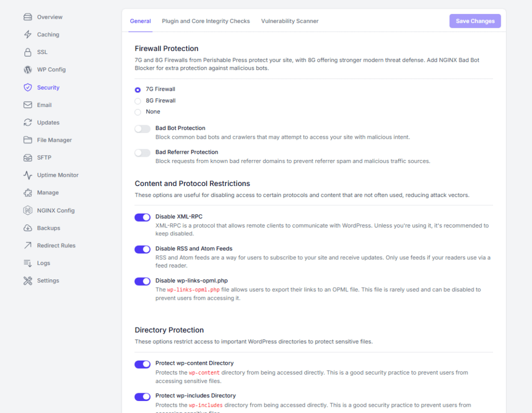Click the Save Changes button

475,21
